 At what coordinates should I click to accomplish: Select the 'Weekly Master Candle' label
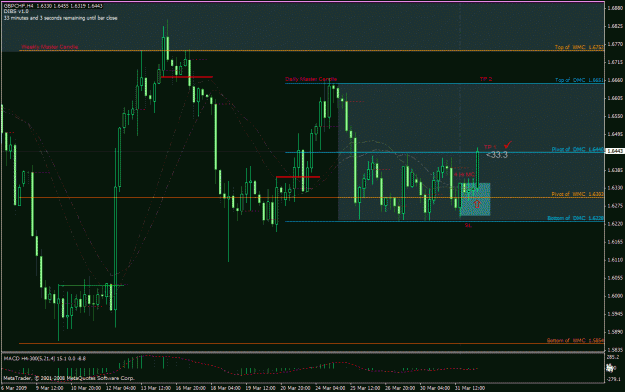49,47
